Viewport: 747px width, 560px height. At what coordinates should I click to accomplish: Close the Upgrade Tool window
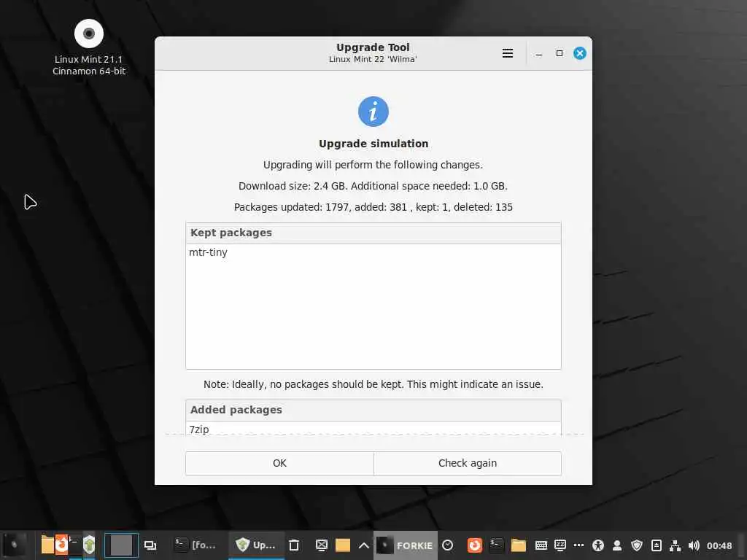pyautogui.click(x=580, y=53)
